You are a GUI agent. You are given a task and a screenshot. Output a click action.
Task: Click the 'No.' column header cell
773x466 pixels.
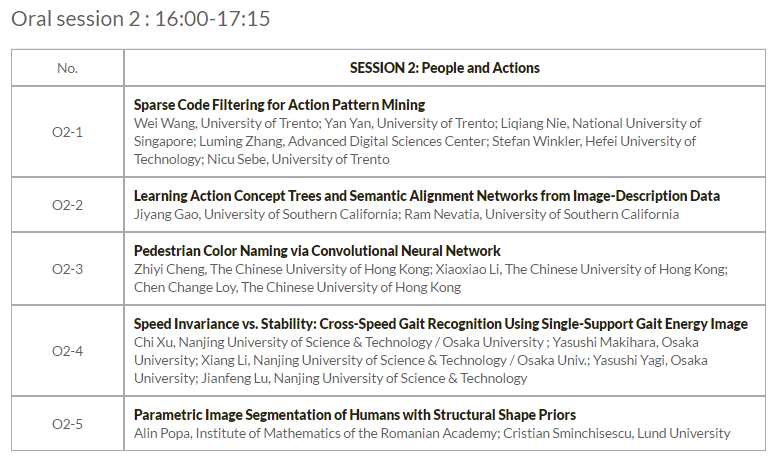click(67, 68)
